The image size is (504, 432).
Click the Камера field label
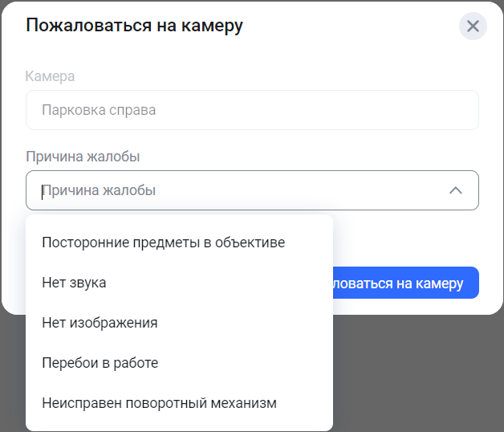(50, 76)
